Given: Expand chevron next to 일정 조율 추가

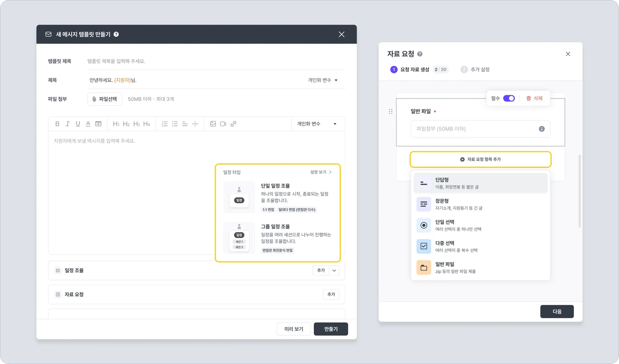Looking at the screenshot, I should pyautogui.click(x=334, y=270).
